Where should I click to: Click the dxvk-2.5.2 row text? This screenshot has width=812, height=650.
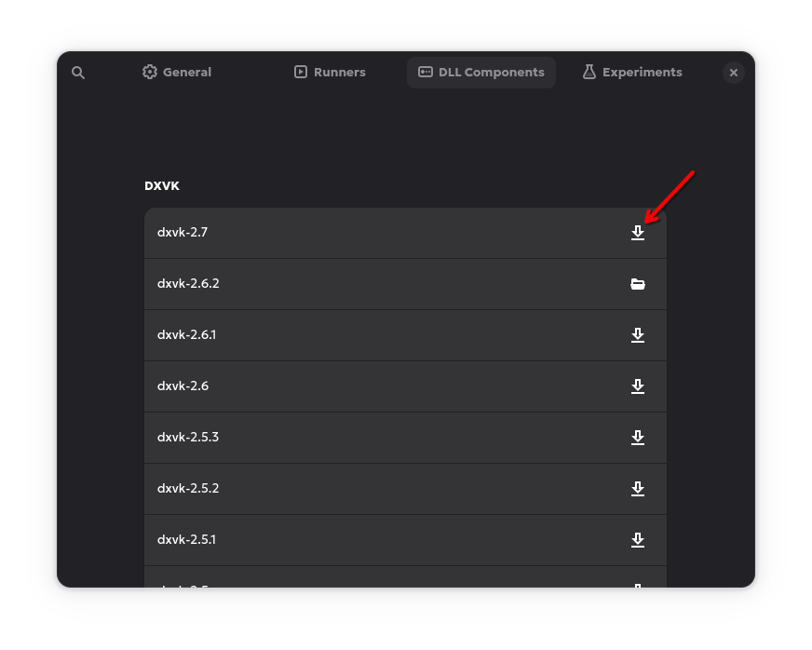pyautogui.click(x=188, y=489)
